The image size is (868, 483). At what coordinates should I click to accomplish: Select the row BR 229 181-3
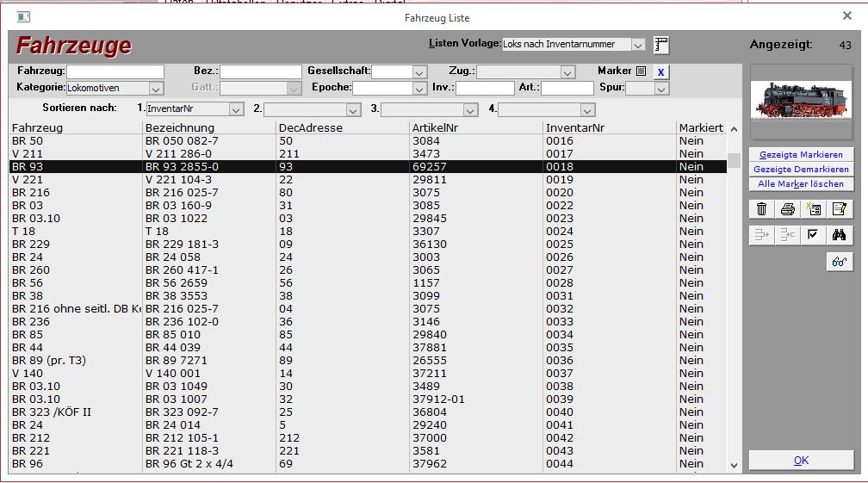(x=369, y=244)
